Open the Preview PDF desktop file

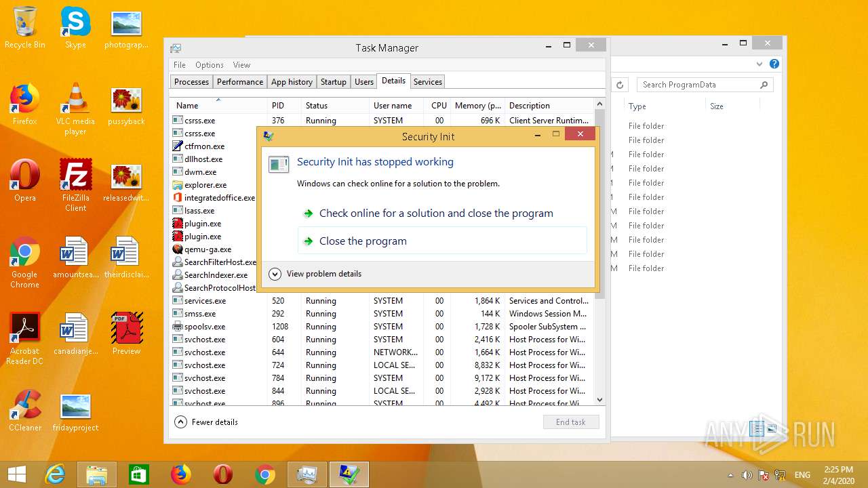coord(126,334)
